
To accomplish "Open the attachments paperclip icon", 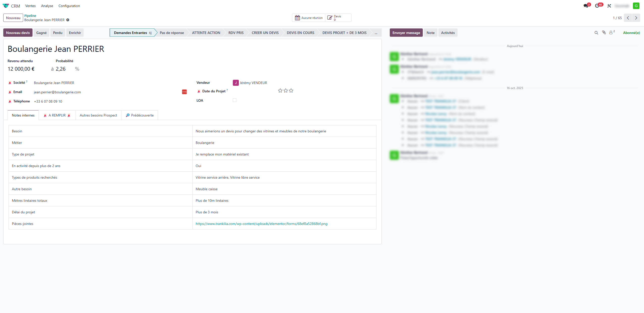I will pyautogui.click(x=604, y=32).
